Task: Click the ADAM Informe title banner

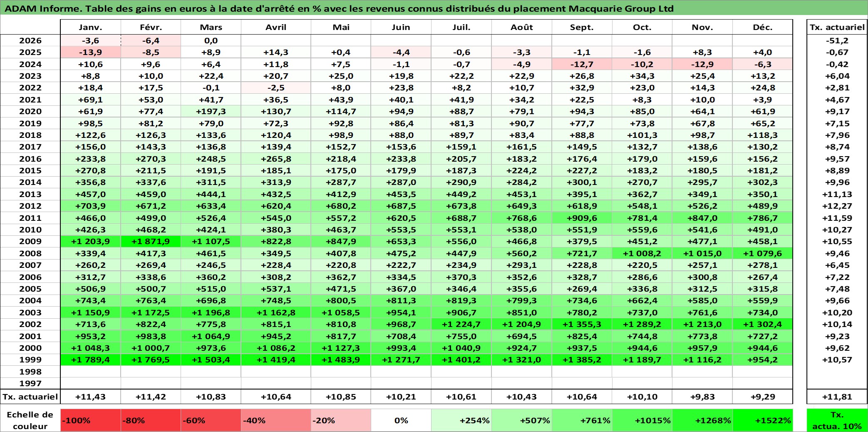Action: (x=434, y=8)
